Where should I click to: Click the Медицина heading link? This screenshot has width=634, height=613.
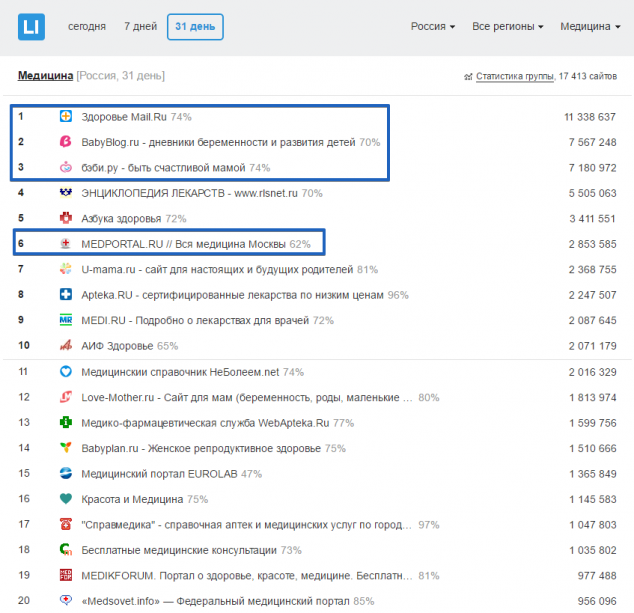point(45,76)
